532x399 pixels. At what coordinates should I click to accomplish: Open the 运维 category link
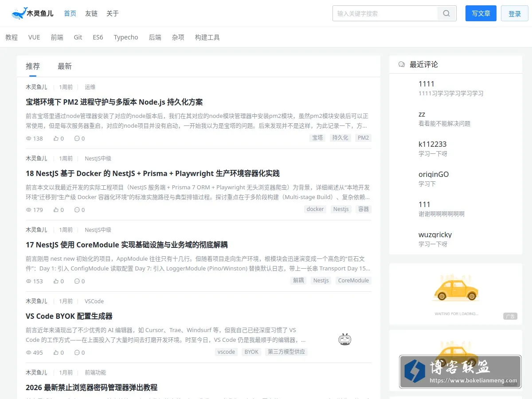90,87
